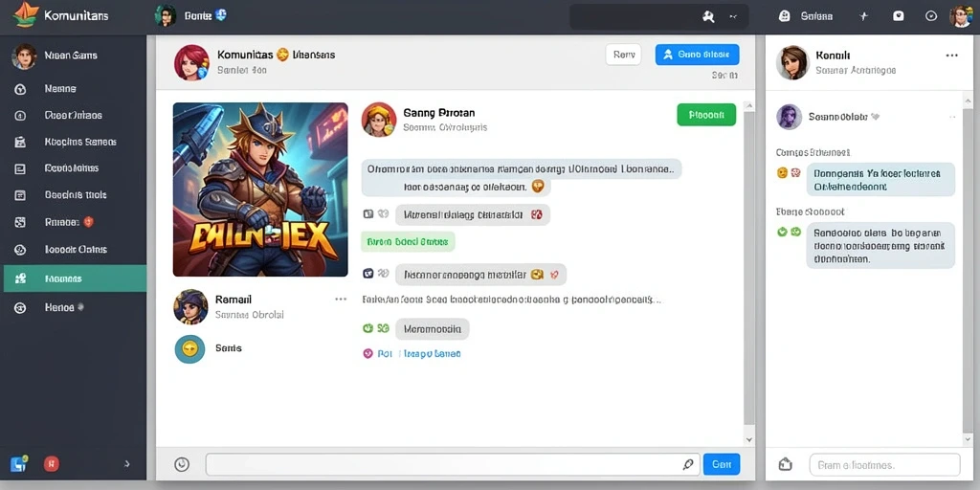Open the dropdown caret in top search bar

pyautogui.click(x=732, y=17)
